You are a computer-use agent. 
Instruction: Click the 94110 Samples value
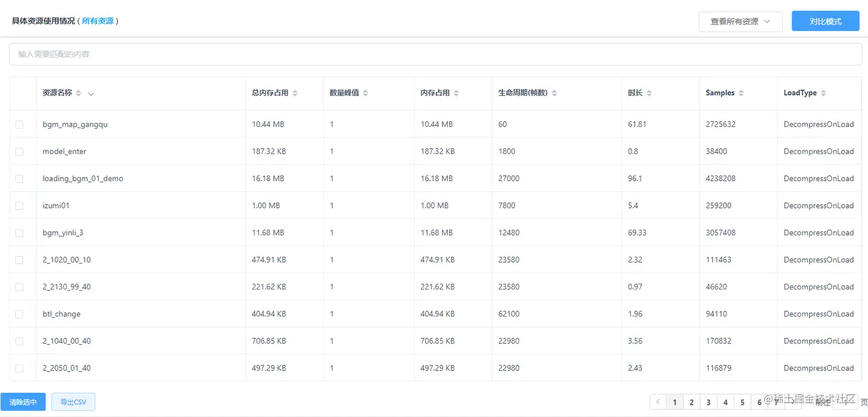tap(716, 314)
